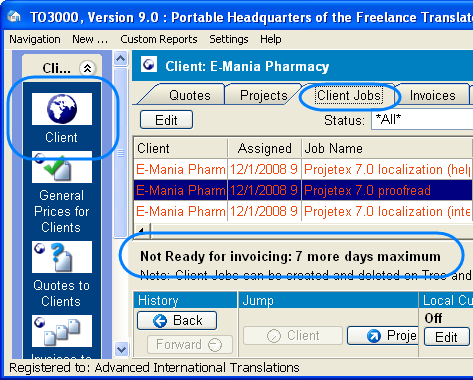This screenshot has height=380, width=473.
Task: Open the New ... menu
Action: tap(90, 39)
